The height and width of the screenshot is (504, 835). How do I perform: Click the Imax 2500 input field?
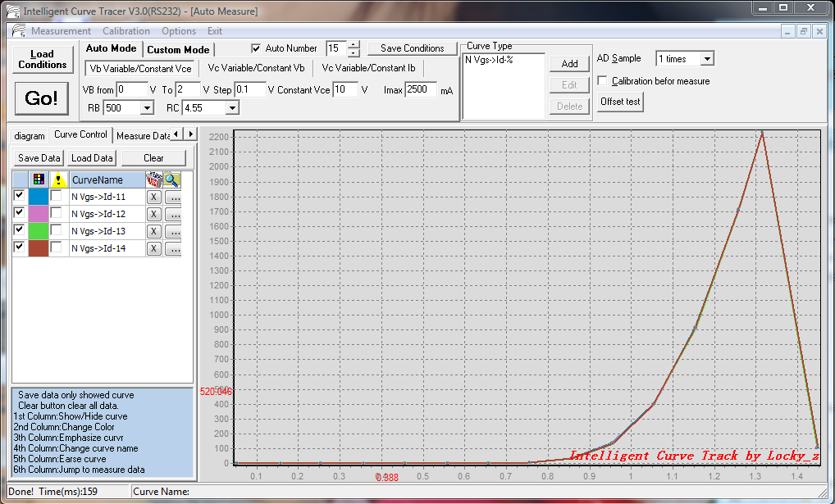[421, 89]
